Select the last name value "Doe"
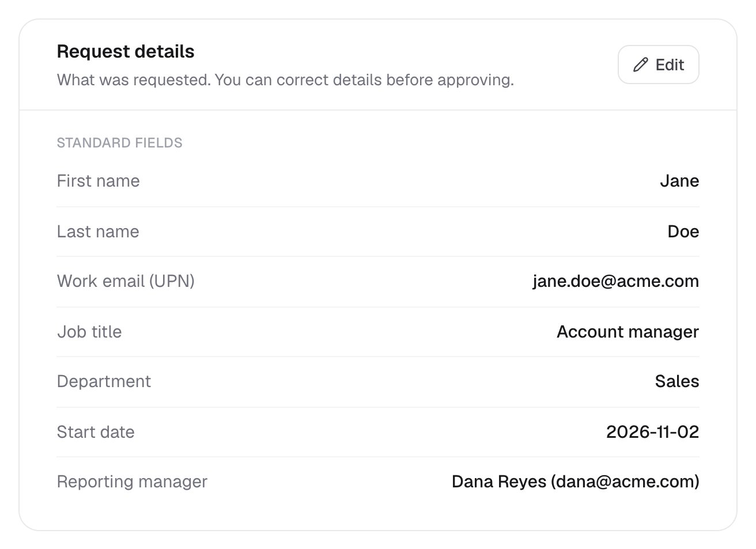The image size is (756, 549). (x=683, y=232)
